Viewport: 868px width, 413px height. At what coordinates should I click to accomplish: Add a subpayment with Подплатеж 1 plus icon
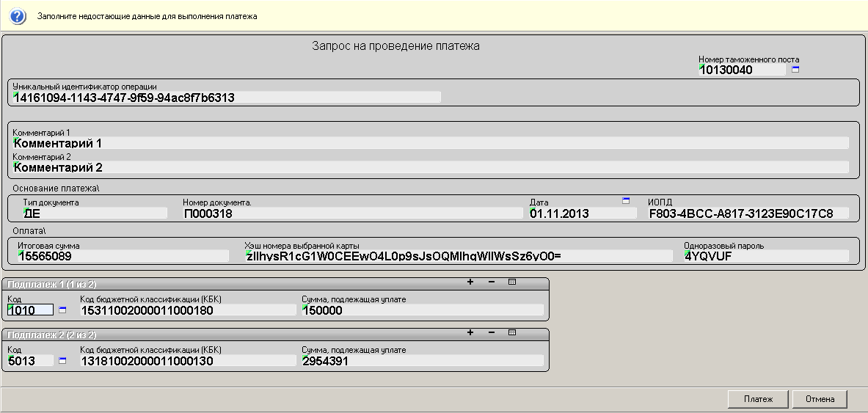(470, 282)
